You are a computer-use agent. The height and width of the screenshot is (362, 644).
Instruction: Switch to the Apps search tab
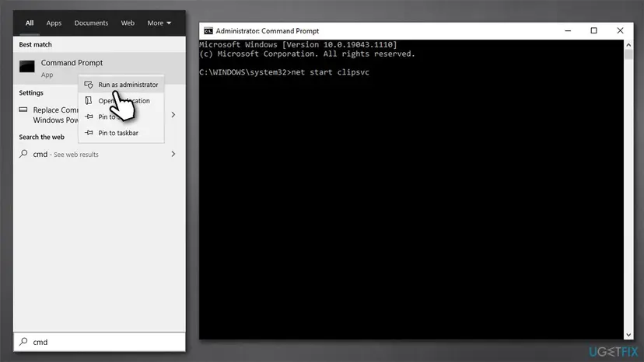tap(54, 23)
